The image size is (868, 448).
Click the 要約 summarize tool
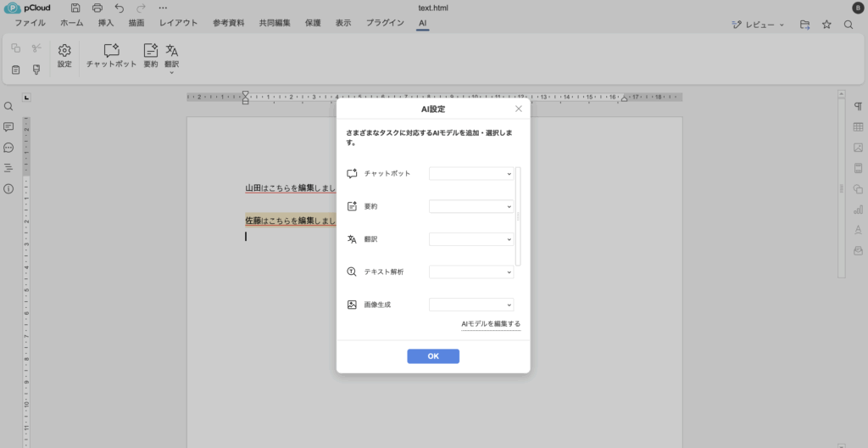[x=151, y=56]
